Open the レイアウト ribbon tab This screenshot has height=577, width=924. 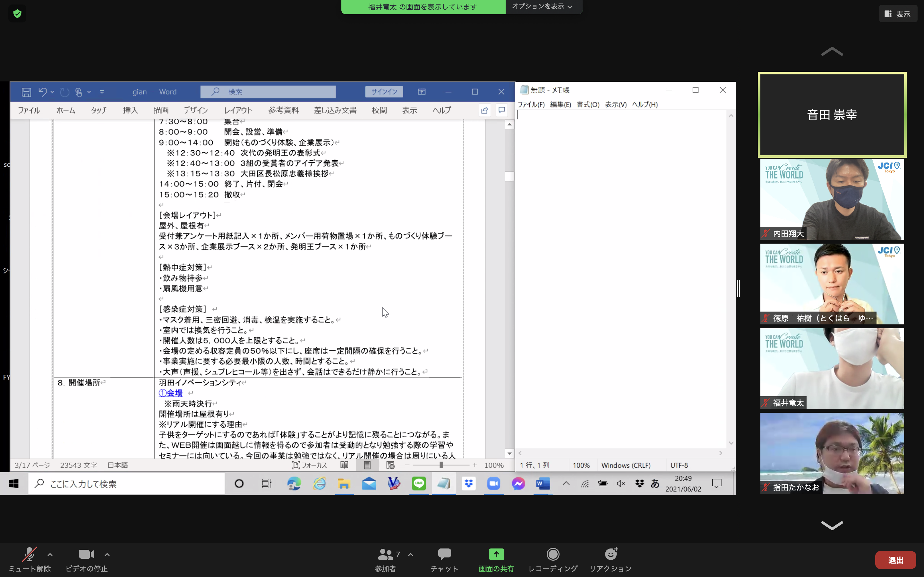[238, 110]
